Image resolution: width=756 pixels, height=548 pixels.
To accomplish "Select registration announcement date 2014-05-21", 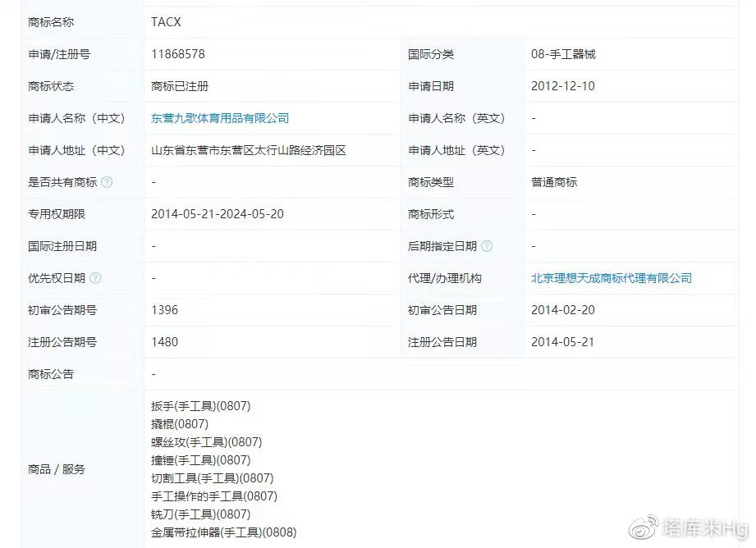I will coord(563,342).
